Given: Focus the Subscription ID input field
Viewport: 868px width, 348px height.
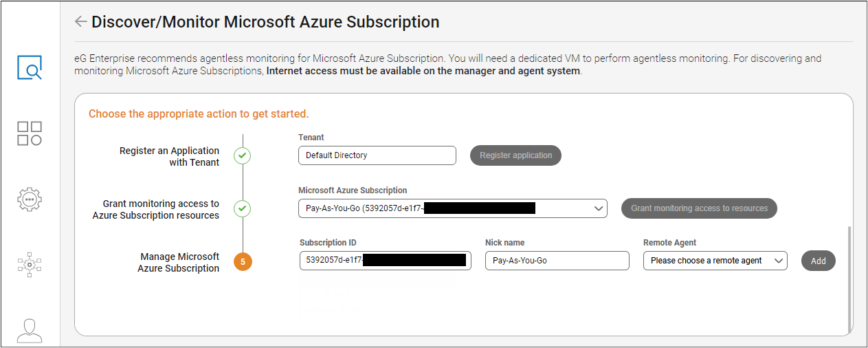Looking at the screenshot, I should tap(385, 261).
